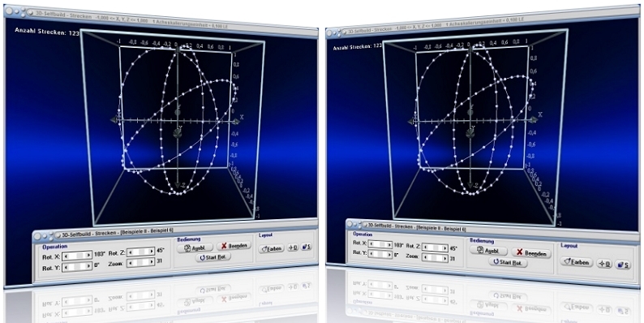Open Farben color settings in left panel
The image size is (644, 323).
pos(271,248)
